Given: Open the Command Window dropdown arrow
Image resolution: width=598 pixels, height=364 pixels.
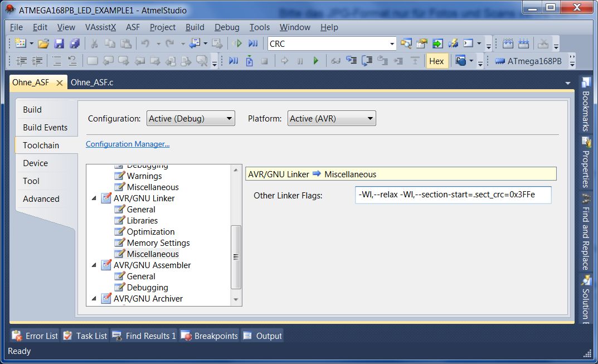Looking at the screenshot, I should point(479,43).
